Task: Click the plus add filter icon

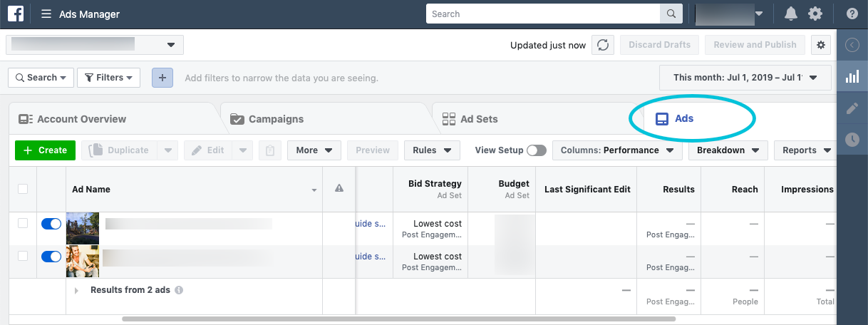Action: coord(162,78)
